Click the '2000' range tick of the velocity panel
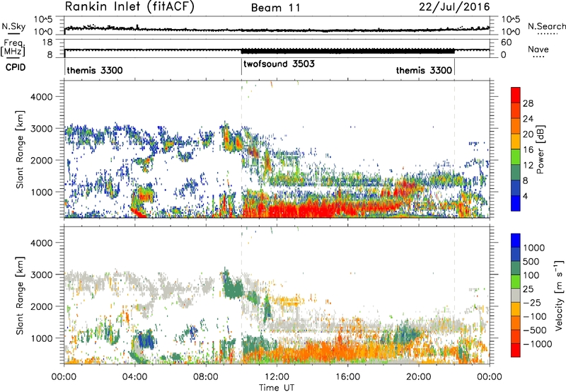This screenshot has height=392, width=566. point(41,306)
